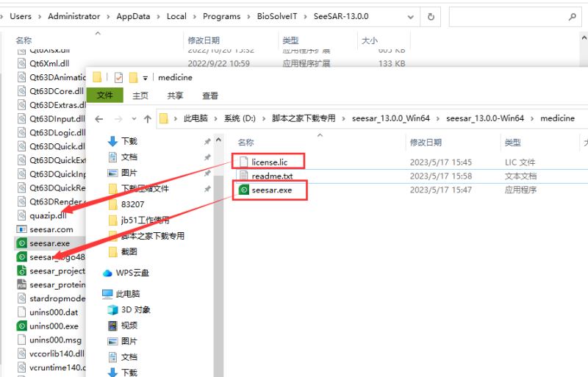The width and height of the screenshot is (588, 377).
Task: Click Programs in back window breadcrumb
Action: click(x=221, y=16)
